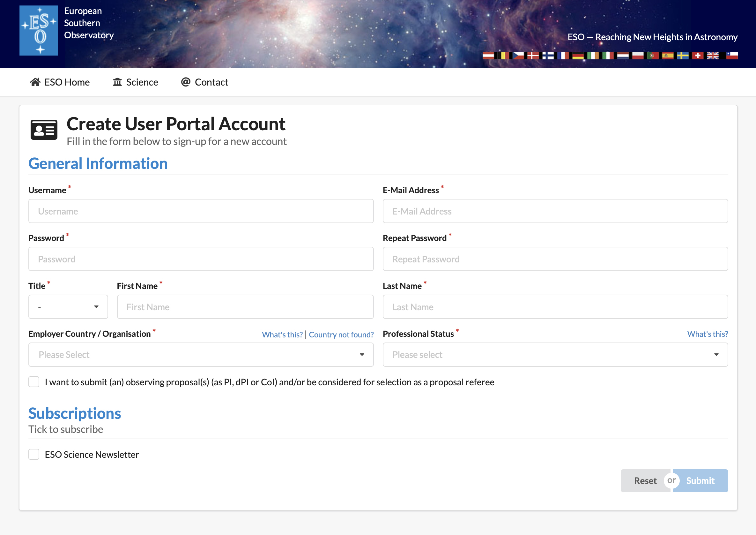Click the German flag icon
The image size is (756, 535).
click(578, 56)
